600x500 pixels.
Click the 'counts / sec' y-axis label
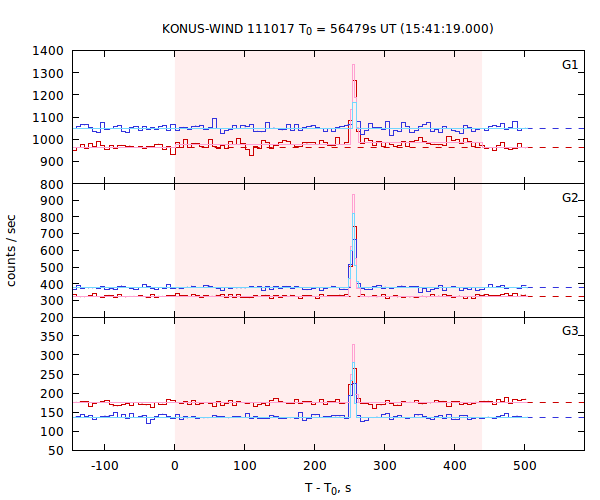click(x=11, y=251)
